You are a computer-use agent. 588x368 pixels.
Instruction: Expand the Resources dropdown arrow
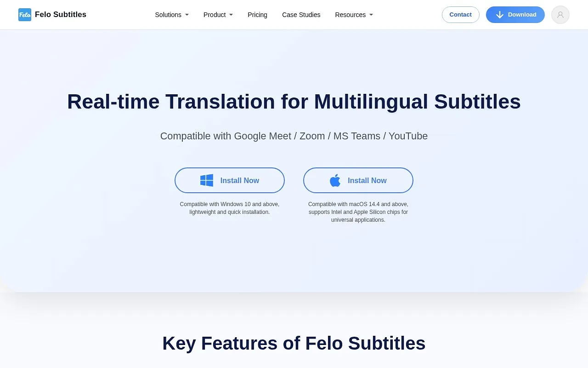pos(371,15)
